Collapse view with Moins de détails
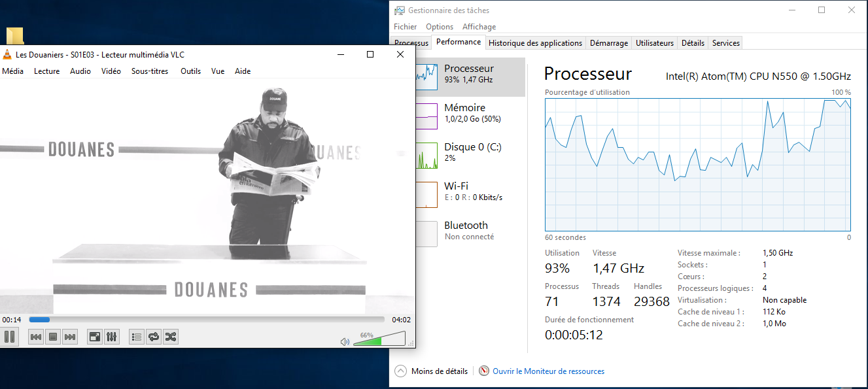 [x=432, y=371]
